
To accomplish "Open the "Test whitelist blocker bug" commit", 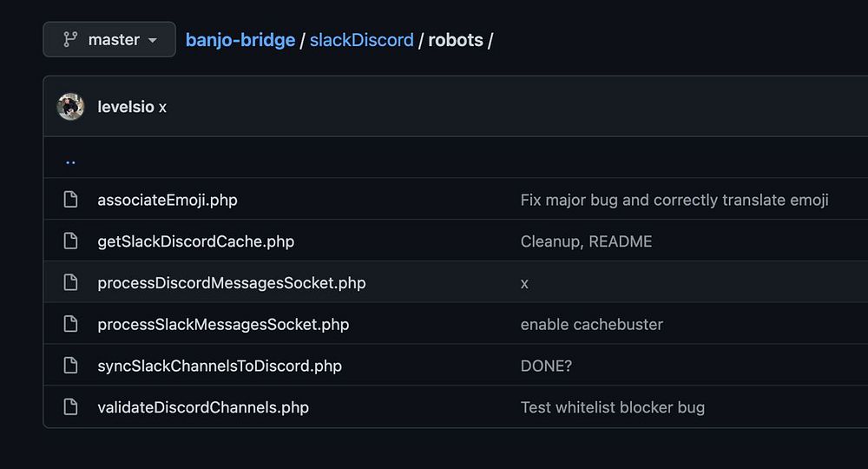I will (x=613, y=407).
